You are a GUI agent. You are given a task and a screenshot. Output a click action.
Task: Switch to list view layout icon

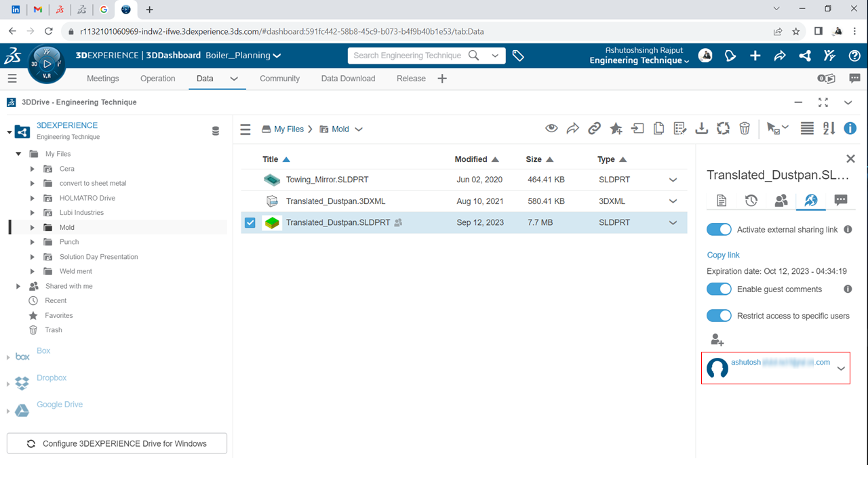pos(807,128)
